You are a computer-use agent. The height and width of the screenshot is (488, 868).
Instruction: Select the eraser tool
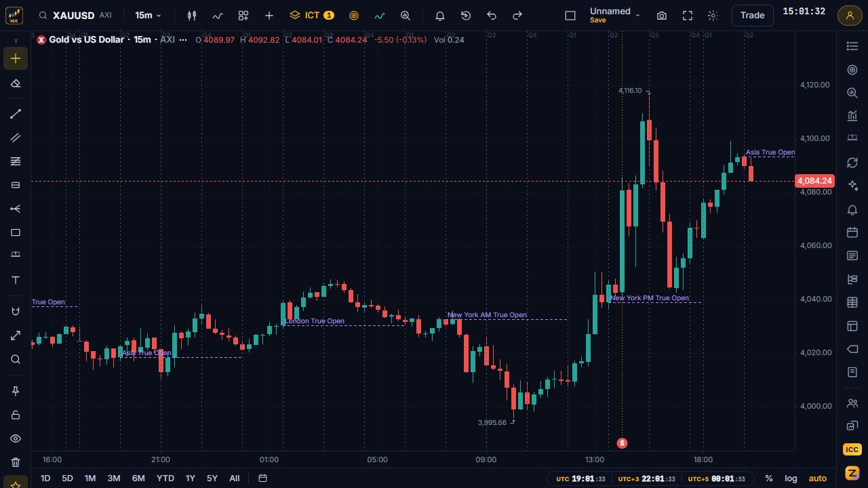click(x=16, y=83)
